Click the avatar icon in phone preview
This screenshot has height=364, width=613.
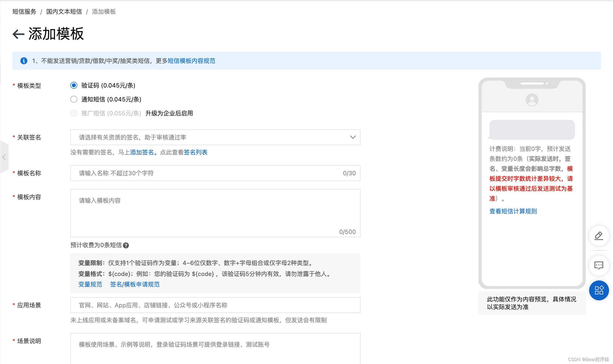click(x=532, y=100)
